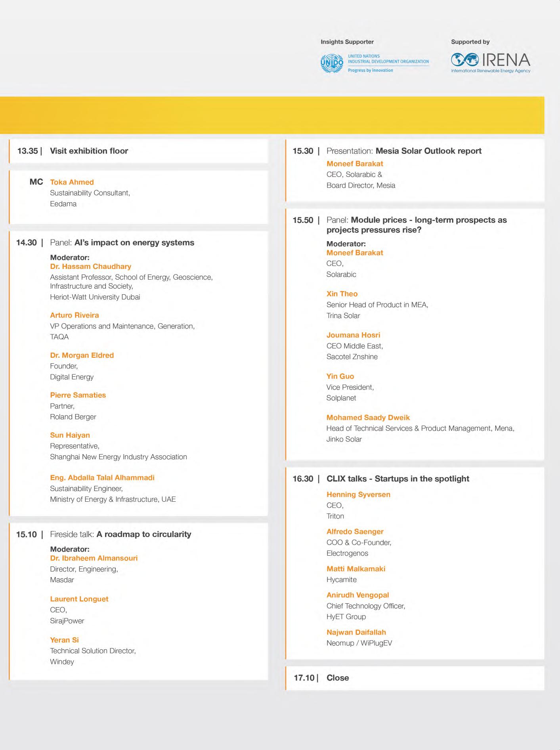Select the 'SirajPower' company line
Screen dimensions: 560x750
pos(67,621)
